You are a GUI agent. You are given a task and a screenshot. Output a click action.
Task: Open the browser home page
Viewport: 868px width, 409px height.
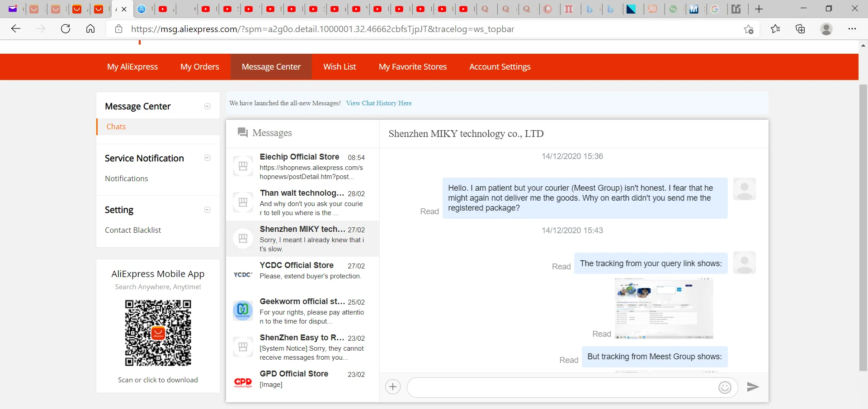(x=90, y=29)
